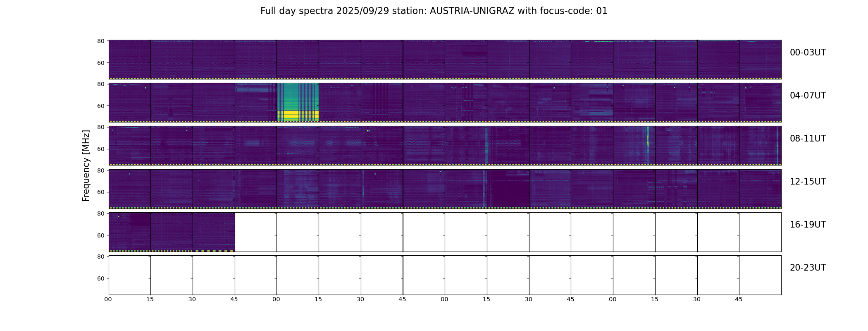Click the '80' tick of the 00-03UT row
Viewport: 868px width, 331px height.
tap(100, 41)
